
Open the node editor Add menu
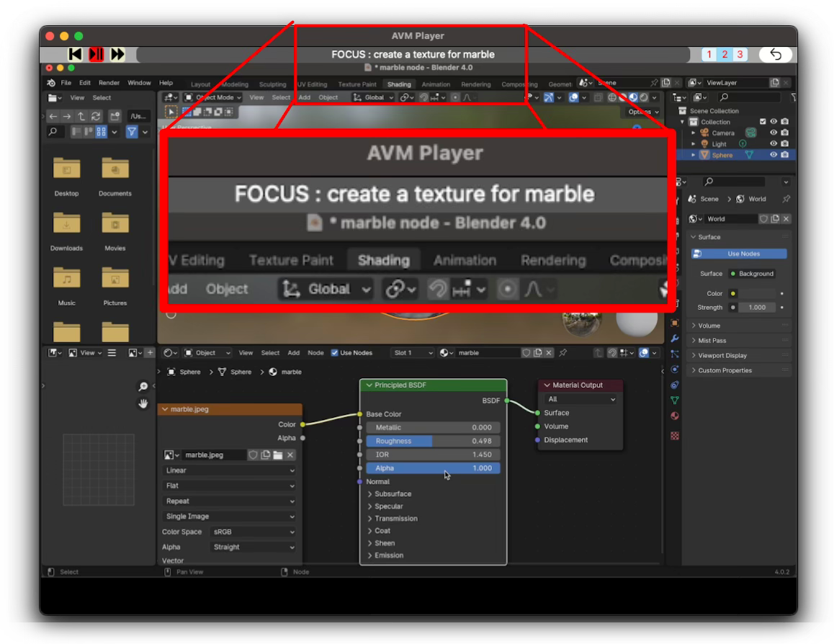point(293,352)
